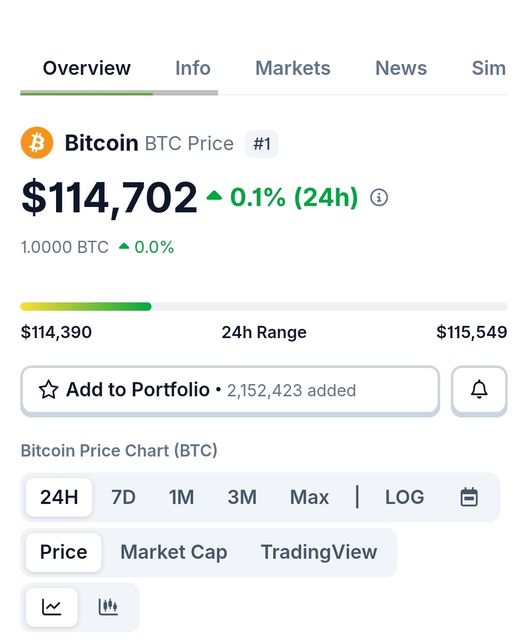Click the Bitcoin orange logo icon
The width and height of the screenshot is (528, 640).
coord(37,143)
